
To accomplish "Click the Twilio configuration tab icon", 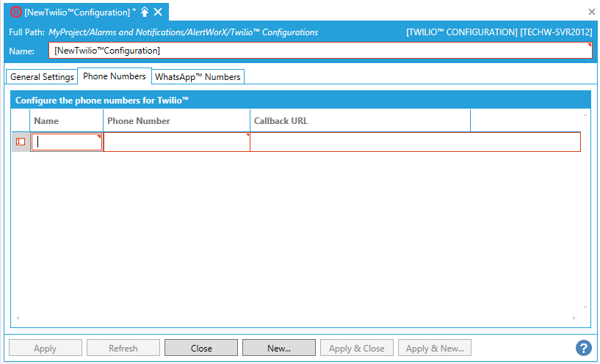I will pyautogui.click(x=16, y=12).
